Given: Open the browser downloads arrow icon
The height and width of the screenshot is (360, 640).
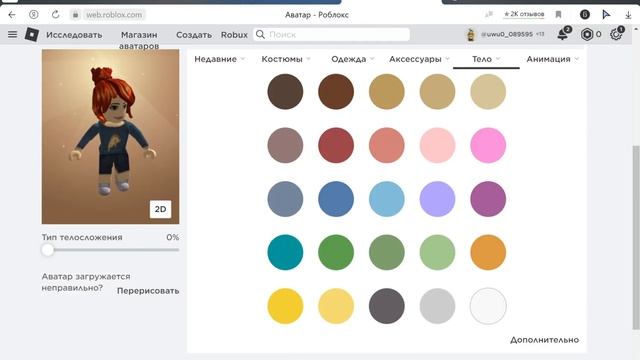Looking at the screenshot, I should point(628,15).
